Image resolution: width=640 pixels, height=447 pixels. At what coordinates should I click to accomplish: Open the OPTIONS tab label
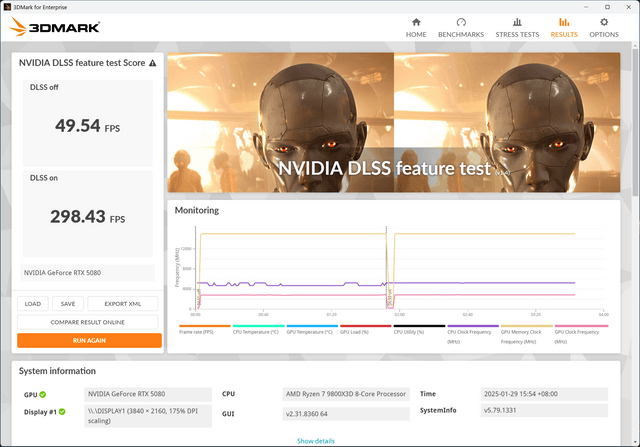[604, 35]
